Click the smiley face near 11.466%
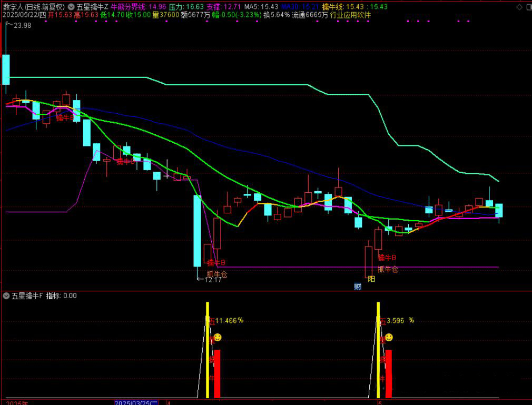The image size is (532, 405). click(218, 337)
